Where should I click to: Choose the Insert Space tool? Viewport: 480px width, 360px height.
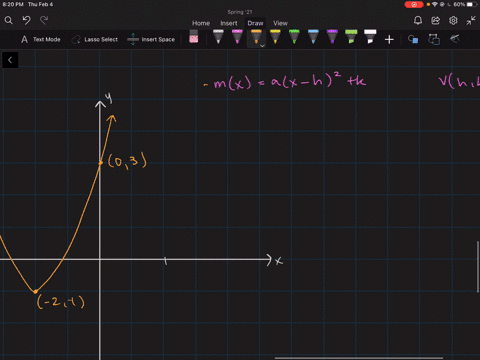pos(151,39)
